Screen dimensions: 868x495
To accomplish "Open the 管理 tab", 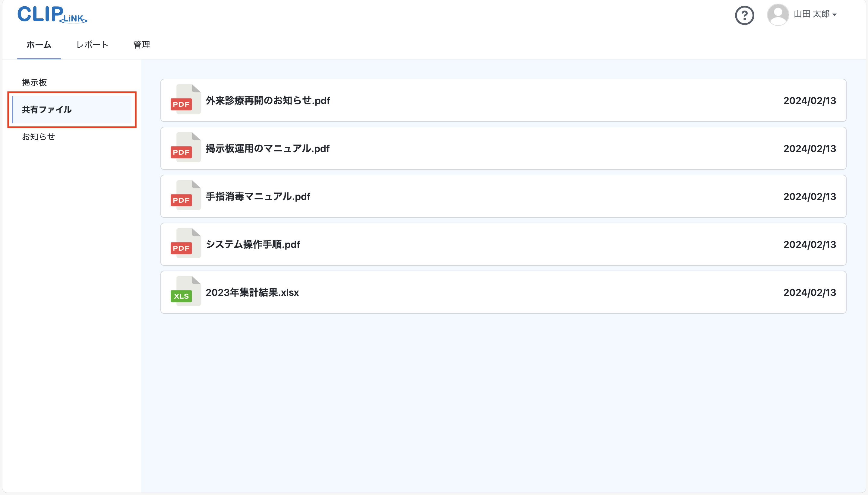I will [141, 45].
